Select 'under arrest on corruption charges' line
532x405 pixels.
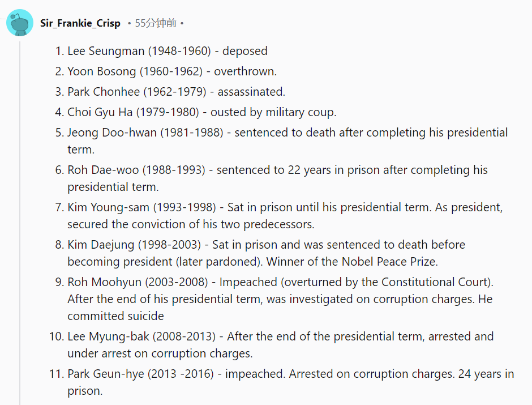tap(160, 353)
